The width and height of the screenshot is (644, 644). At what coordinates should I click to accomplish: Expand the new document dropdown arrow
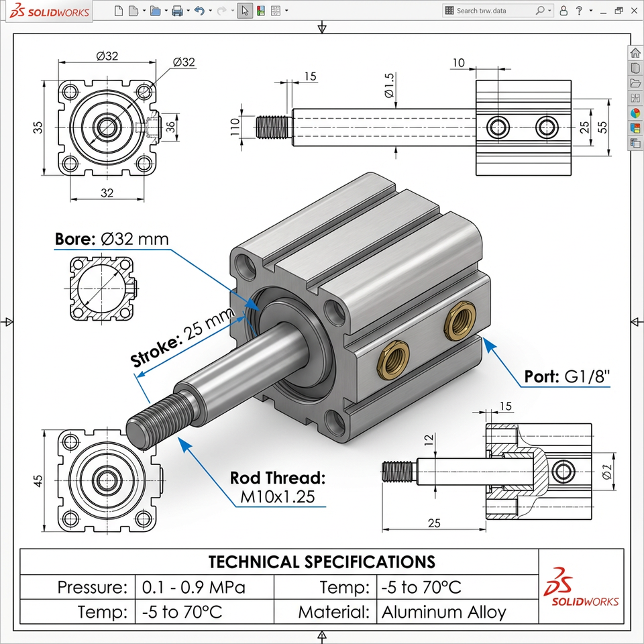[144, 11]
